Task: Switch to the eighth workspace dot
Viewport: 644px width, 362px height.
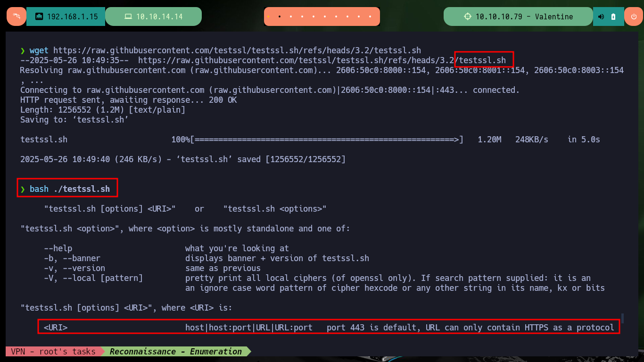Action: [x=348, y=16]
